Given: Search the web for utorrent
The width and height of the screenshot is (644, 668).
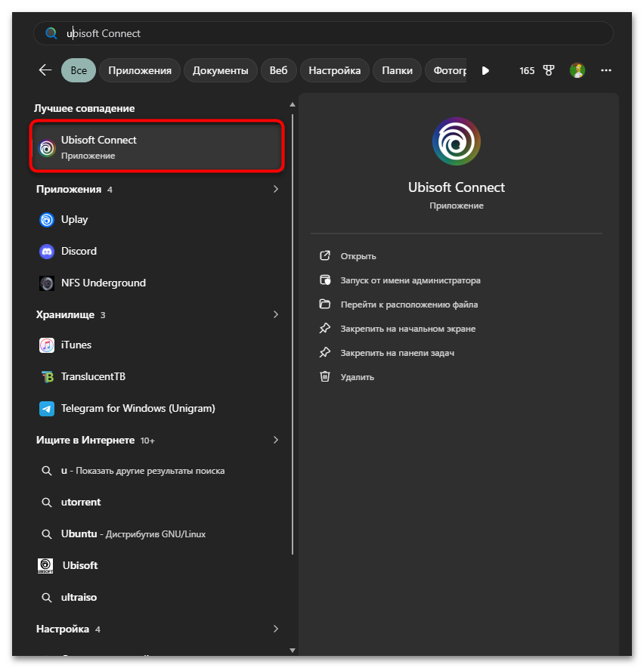Looking at the screenshot, I should [x=157, y=503].
